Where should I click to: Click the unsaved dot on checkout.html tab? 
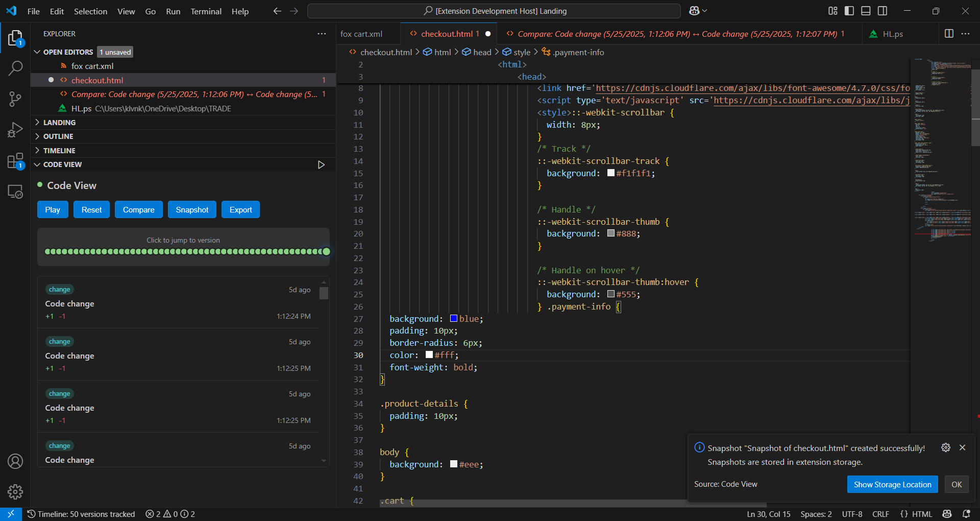coord(488,34)
